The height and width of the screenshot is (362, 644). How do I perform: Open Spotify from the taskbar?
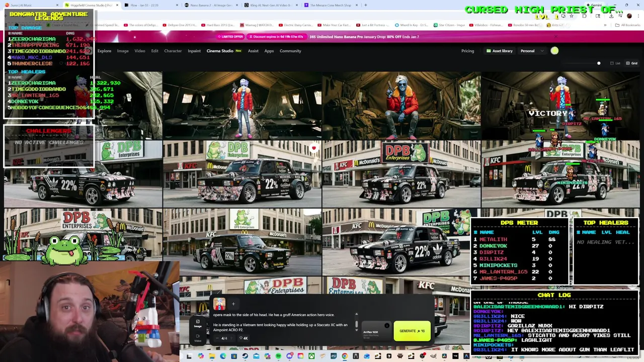pyautogui.click(x=278, y=356)
